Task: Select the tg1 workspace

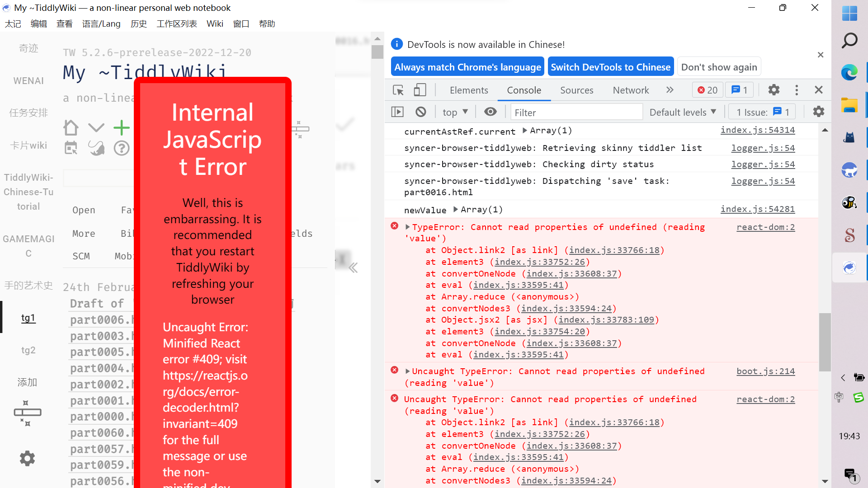Action: coord(28,318)
